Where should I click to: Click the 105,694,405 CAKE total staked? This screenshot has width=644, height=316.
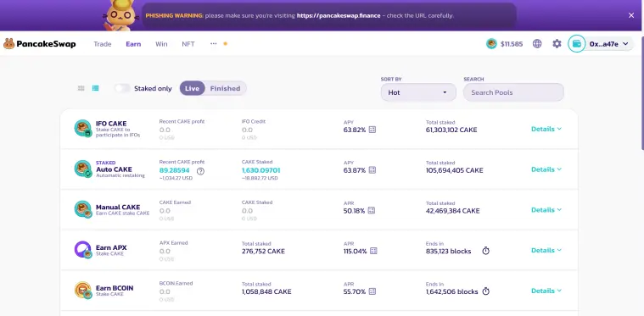454,170
